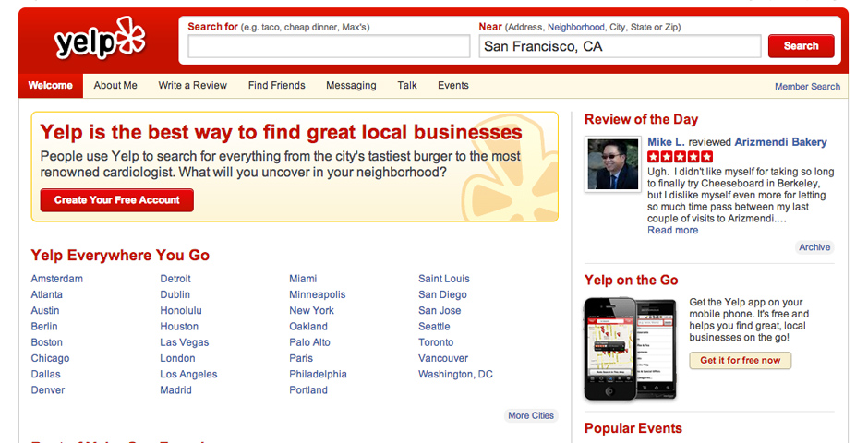The width and height of the screenshot is (868, 443).
Task: Go to Las Vegas city link
Action: point(185,342)
